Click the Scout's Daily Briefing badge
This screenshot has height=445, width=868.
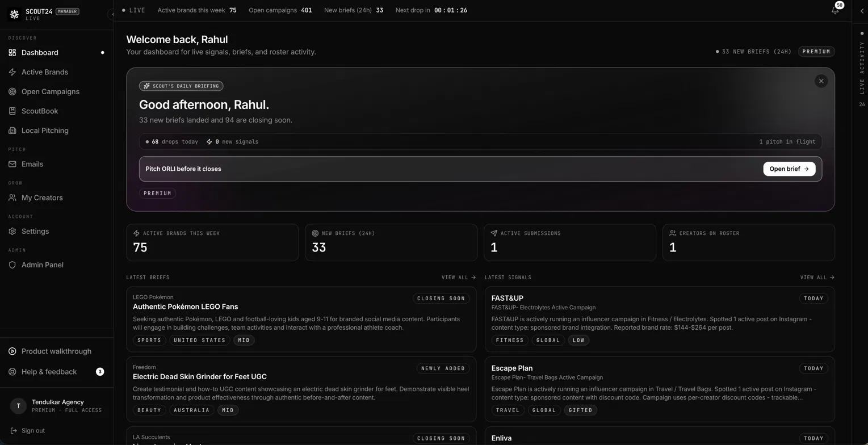coord(181,86)
